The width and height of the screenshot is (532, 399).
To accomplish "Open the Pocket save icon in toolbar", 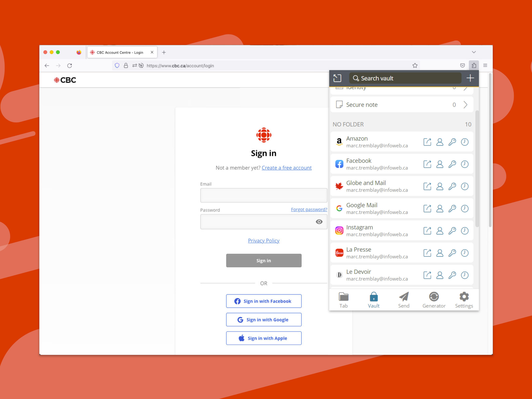I will [x=462, y=65].
